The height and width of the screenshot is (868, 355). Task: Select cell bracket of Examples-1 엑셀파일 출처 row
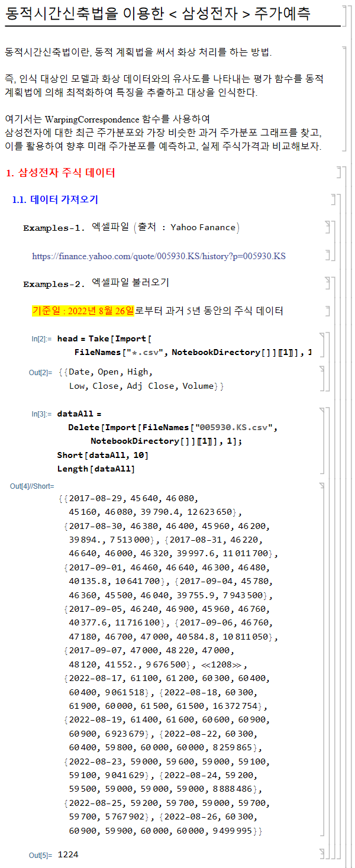(328, 227)
